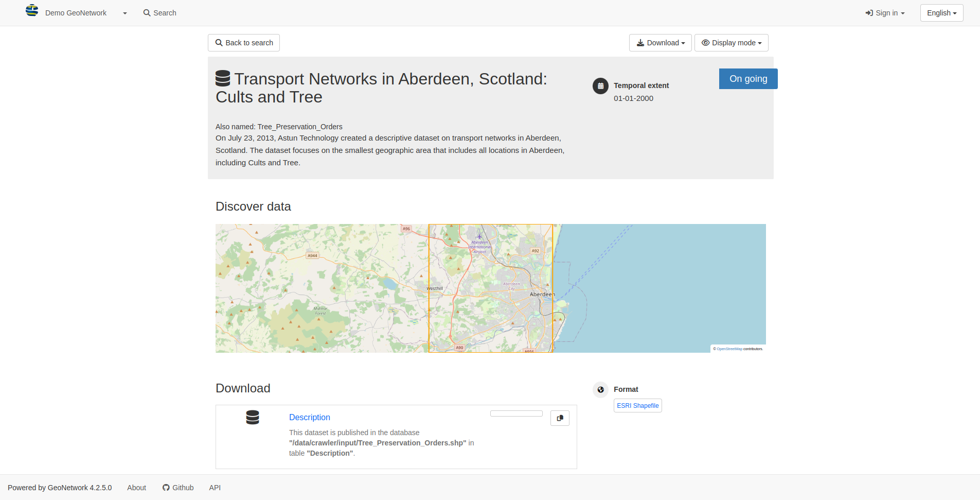Screen dimensions: 980x500
Task: Click the temporal extent date 01-01-2000
Action: click(633, 98)
